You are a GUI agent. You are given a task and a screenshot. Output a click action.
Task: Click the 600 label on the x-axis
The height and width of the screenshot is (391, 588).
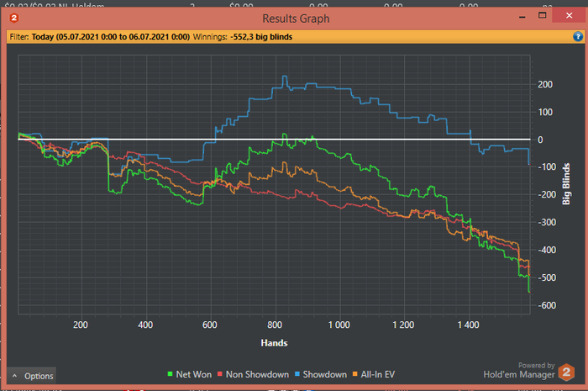(x=210, y=325)
